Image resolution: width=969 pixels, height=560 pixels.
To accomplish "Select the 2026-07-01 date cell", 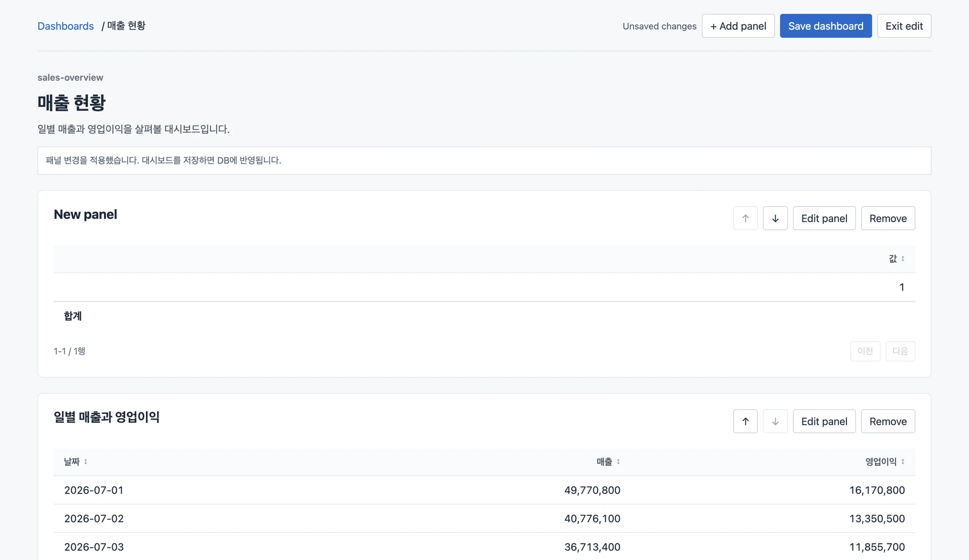I will point(94,490).
